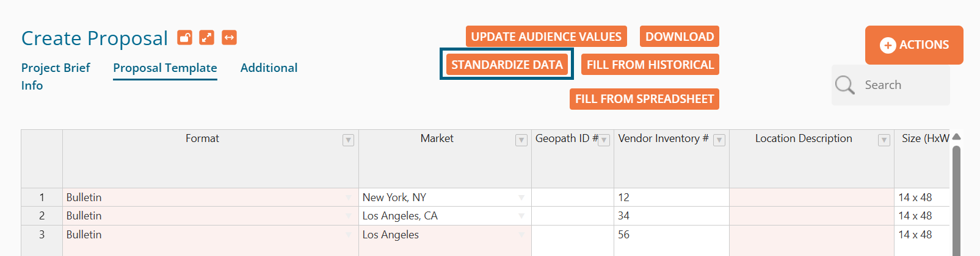980x256 pixels.
Task: Open the Format column filter dropdown
Action: pyautogui.click(x=348, y=140)
